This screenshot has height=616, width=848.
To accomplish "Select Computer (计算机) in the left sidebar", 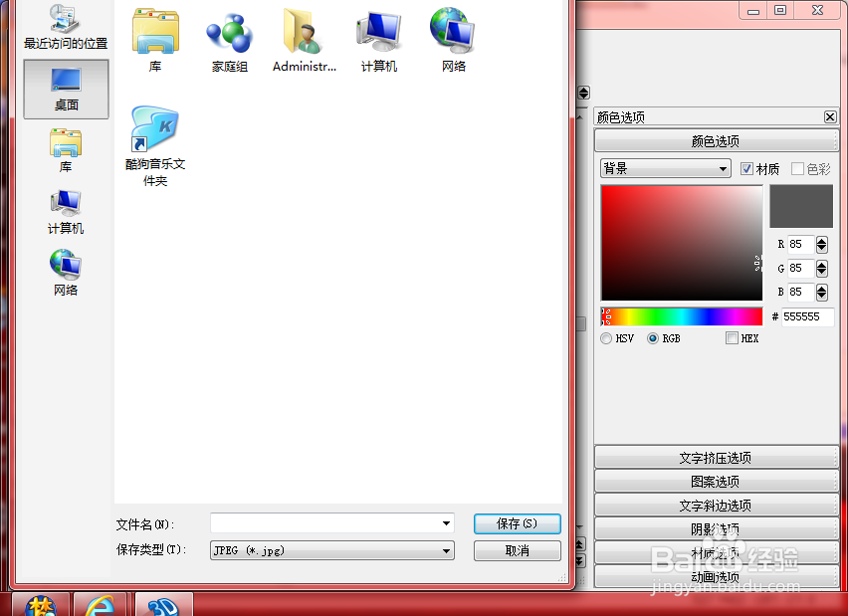I will [x=66, y=212].
